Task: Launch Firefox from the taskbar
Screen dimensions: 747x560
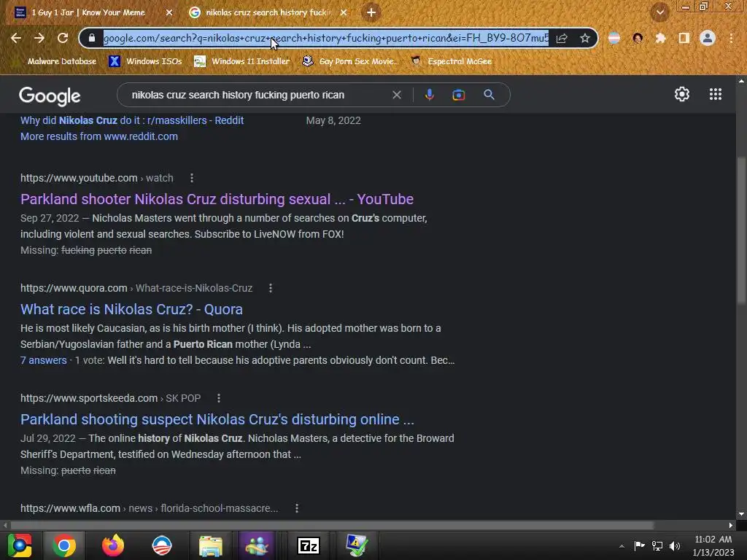Action: point(113,545)
